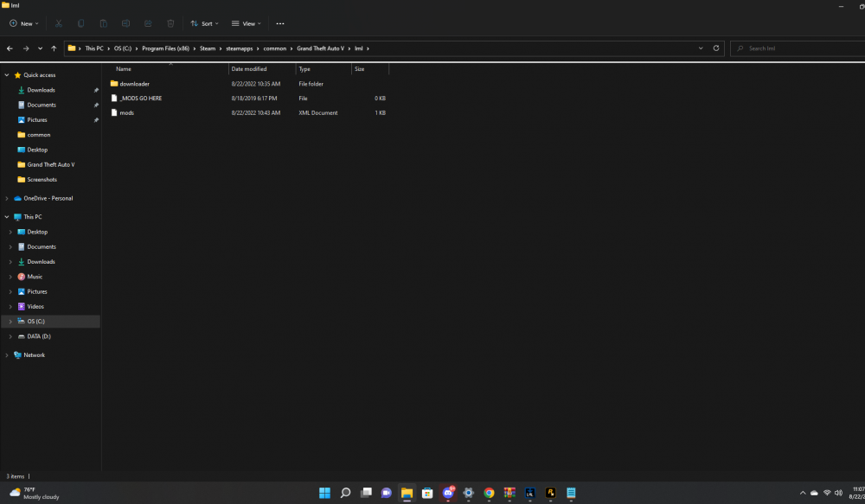Viewport: 865px width, 504px height.
Task: Unpin Documents from Quick access
Action: pos(97,105)
